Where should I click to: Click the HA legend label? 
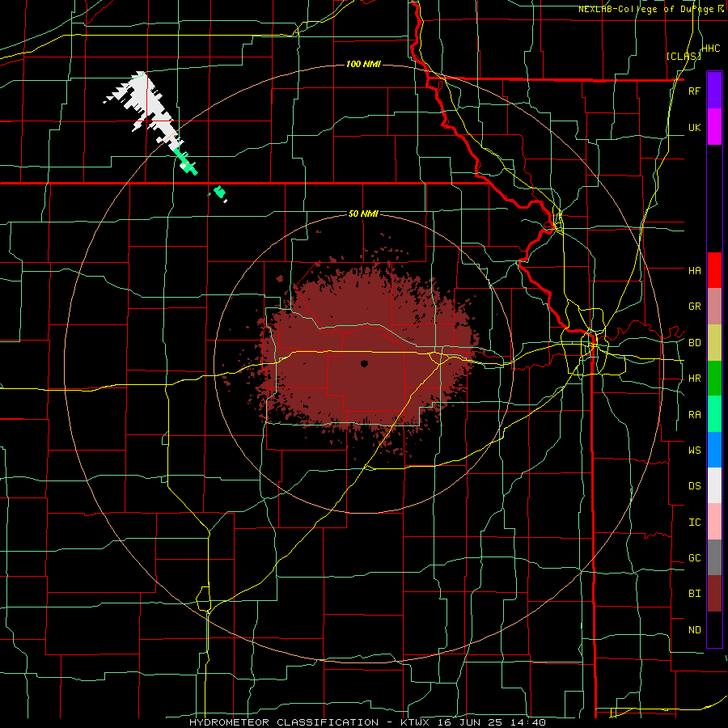[x=695, y=270]
